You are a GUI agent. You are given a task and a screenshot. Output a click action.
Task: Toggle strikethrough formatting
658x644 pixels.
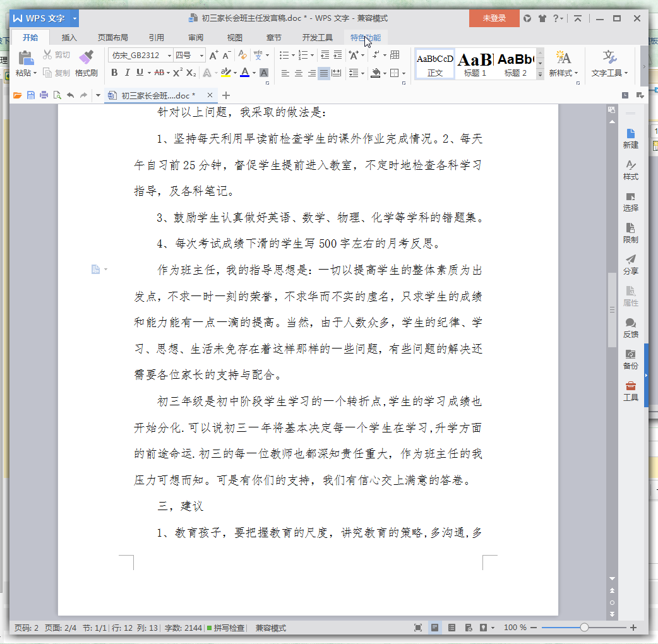point(159,73)
